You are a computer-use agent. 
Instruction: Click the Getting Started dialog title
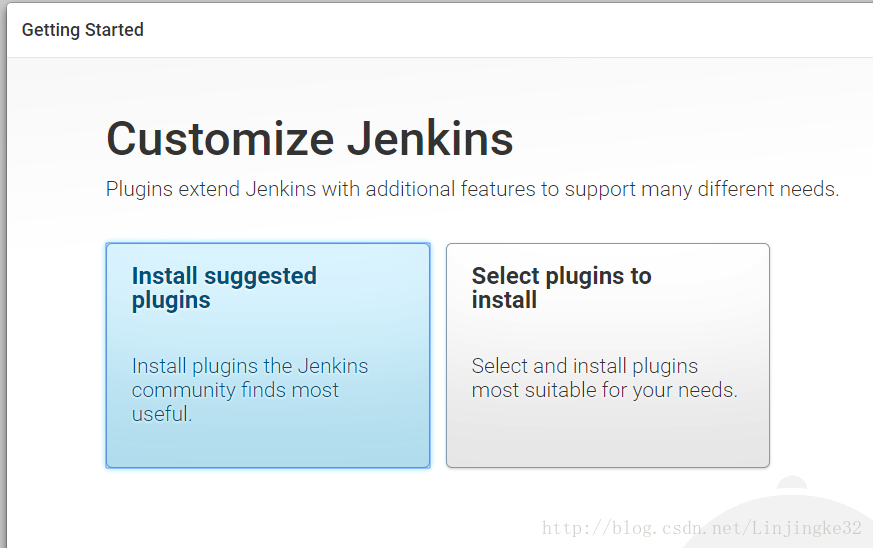[x=82, y=30]
